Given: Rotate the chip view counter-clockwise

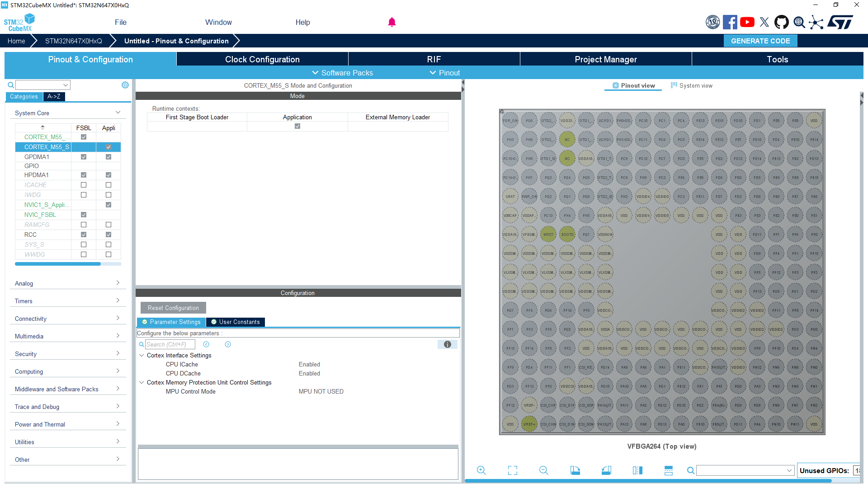Looking at the screenshot, I should coord(606,470).
